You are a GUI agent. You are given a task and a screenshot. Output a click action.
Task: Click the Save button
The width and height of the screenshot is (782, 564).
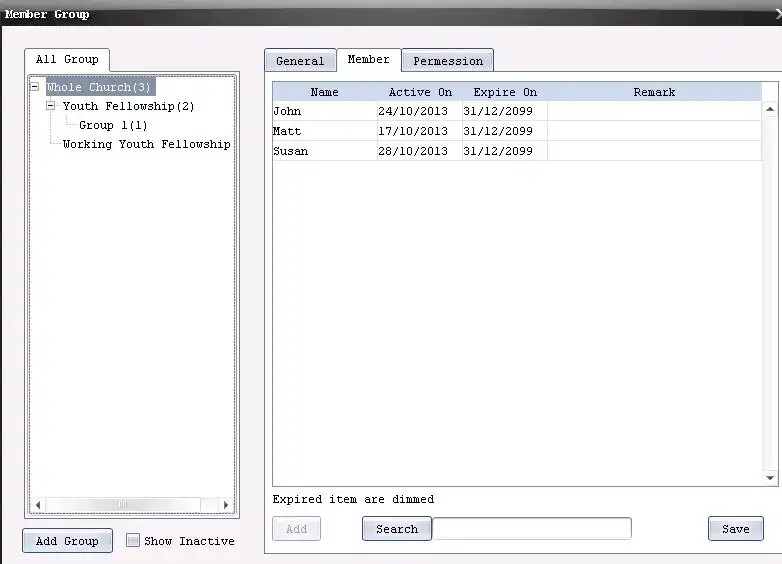[x=736, y=529]
